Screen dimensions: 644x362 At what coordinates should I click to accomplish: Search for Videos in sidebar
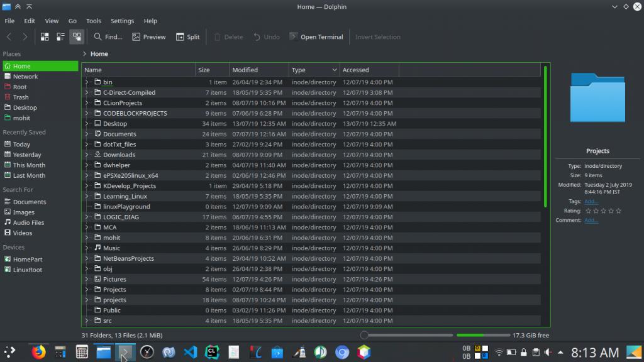[x=40, y=233]
